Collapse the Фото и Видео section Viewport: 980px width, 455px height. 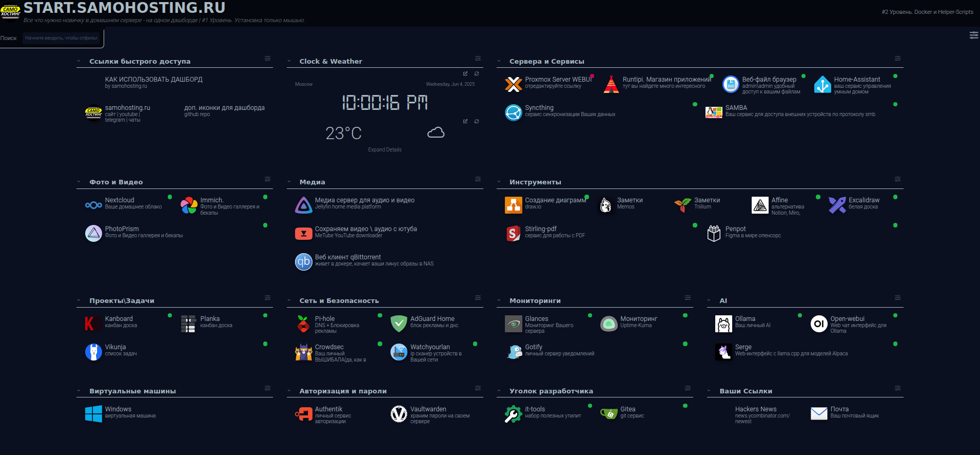pyautogui.click(x=79, y=182)
